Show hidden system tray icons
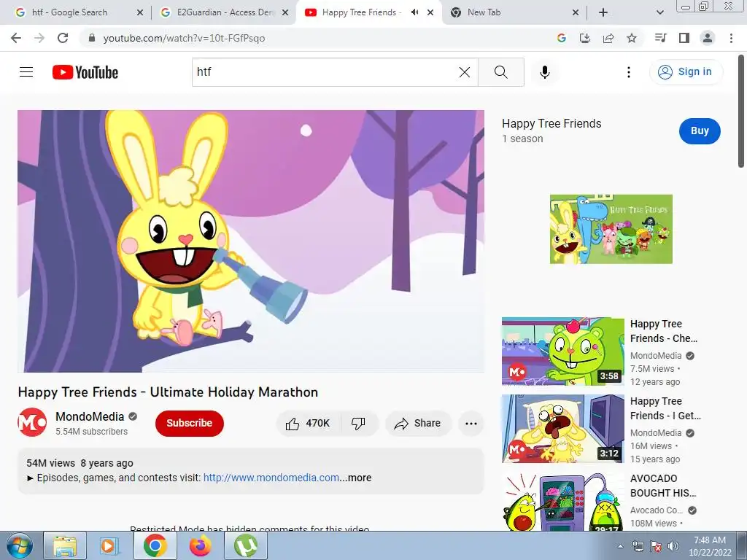Screen dimensions: 747x560 click(x=620, y=546)
